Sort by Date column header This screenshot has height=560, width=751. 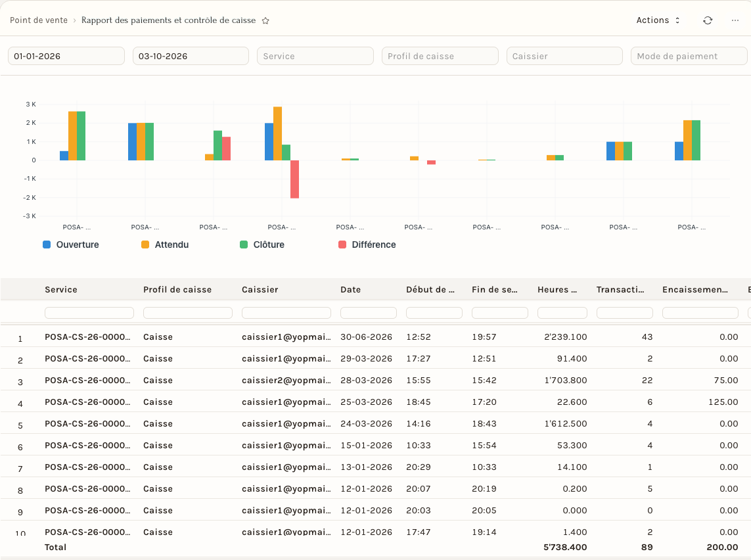[x=351, y=289]
